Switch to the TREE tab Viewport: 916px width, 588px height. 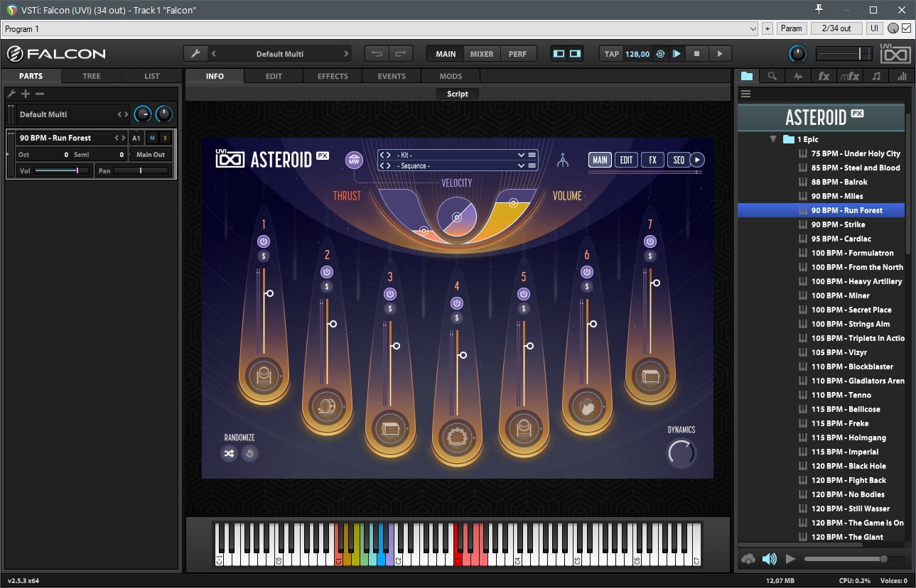(x=92, y=76)
